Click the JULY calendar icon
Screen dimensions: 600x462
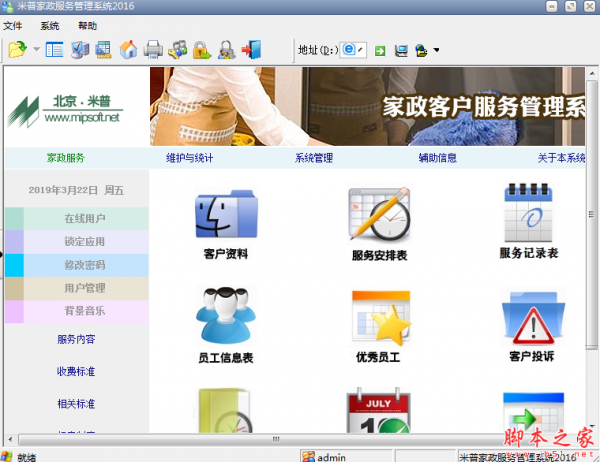click(x=378, y=410)
